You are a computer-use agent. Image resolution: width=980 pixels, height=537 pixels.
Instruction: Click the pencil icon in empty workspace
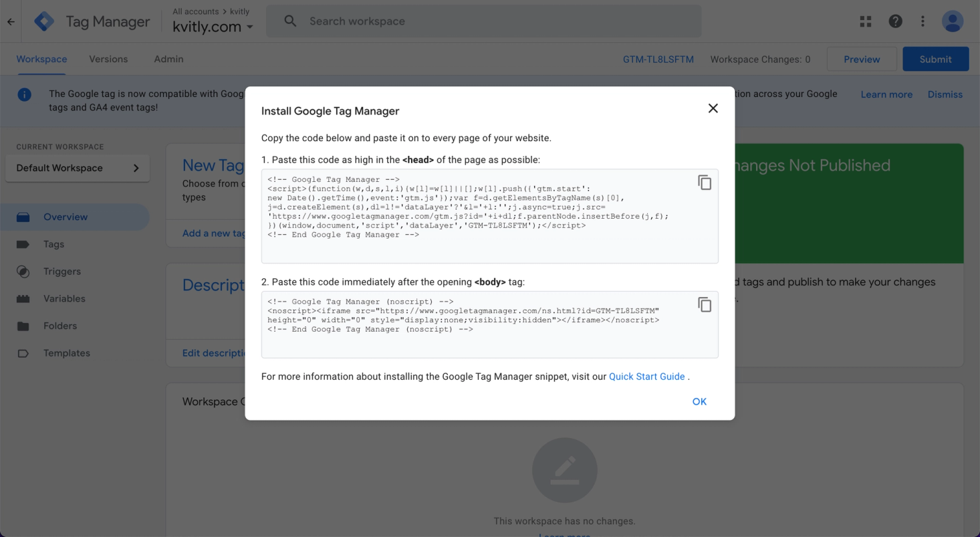(x=565, y=470)
